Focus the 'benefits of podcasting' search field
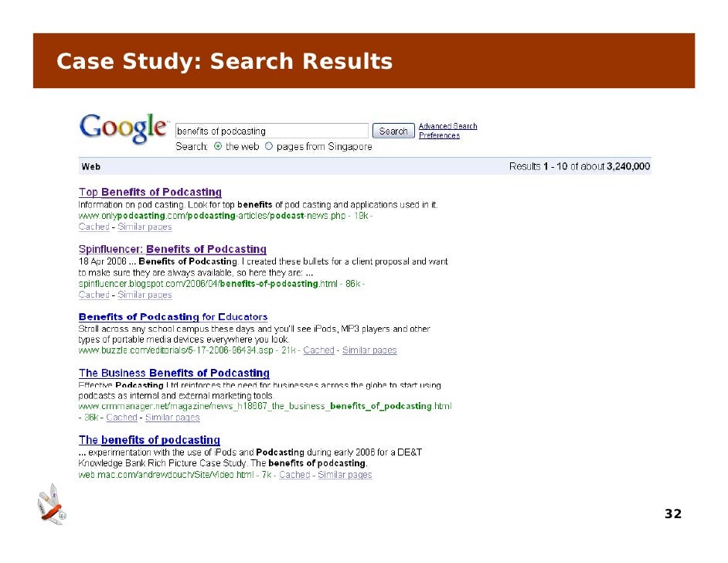The height and width of the screenshot is (563, 728). click(271, 131)
